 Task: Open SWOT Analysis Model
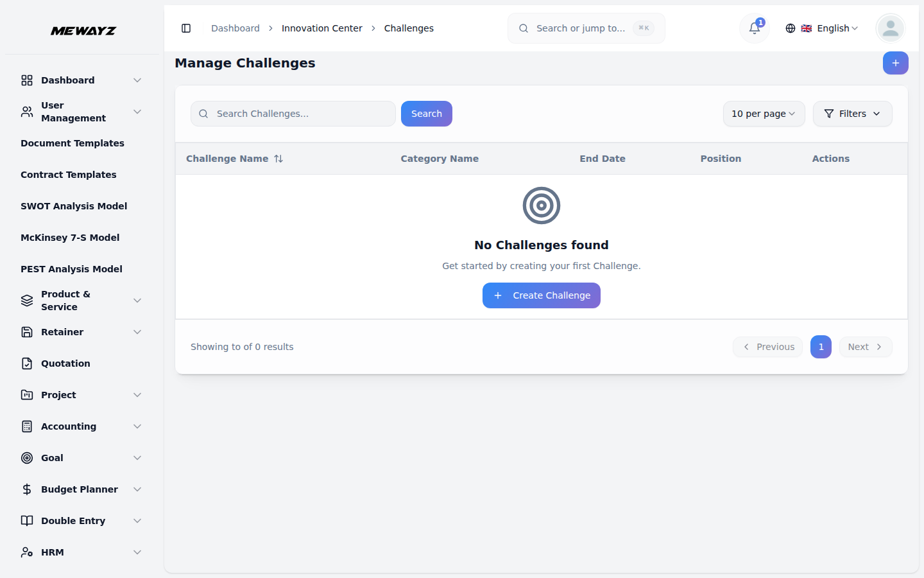click(x=74, y=206)
